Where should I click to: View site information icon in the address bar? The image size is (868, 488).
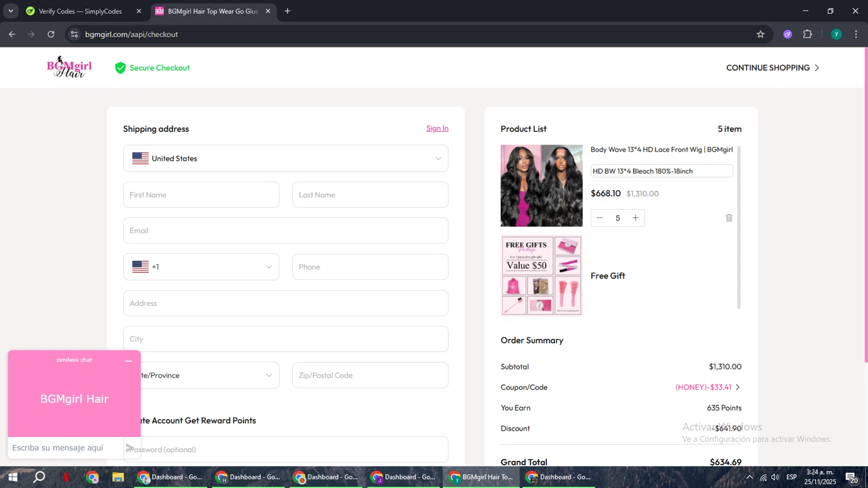74,34
